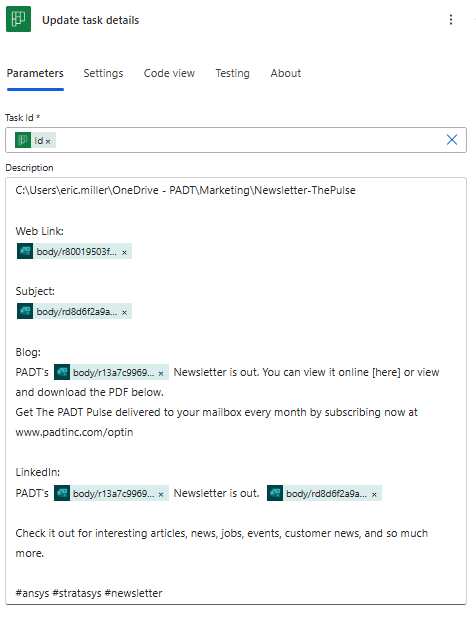Remove the body/r13a7c9969 token in Blog section

click(161, 373)
